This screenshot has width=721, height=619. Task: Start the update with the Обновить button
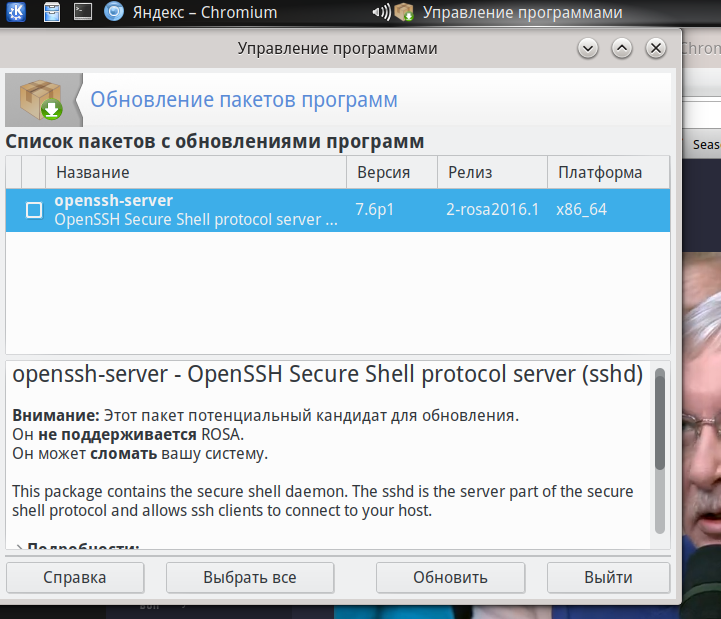450,577
